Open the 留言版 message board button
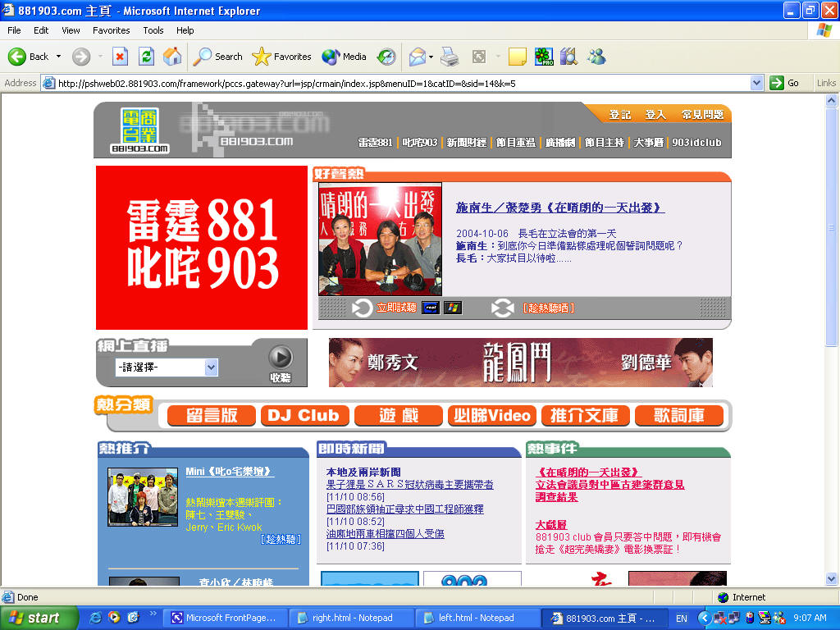Image resolution: width=840 pixels, height=630 pixels. (212, 416)
